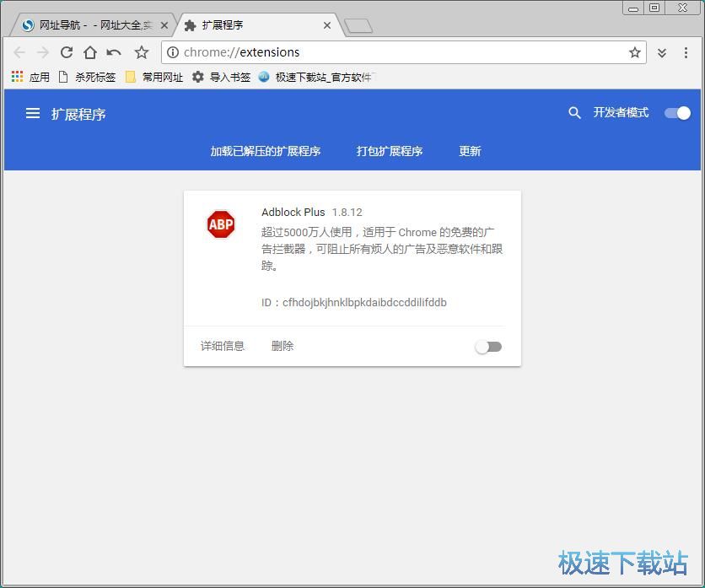The image size is (705, 588).
Task: Switch to the 网址导航 tab
Action: tap(90, 25)
